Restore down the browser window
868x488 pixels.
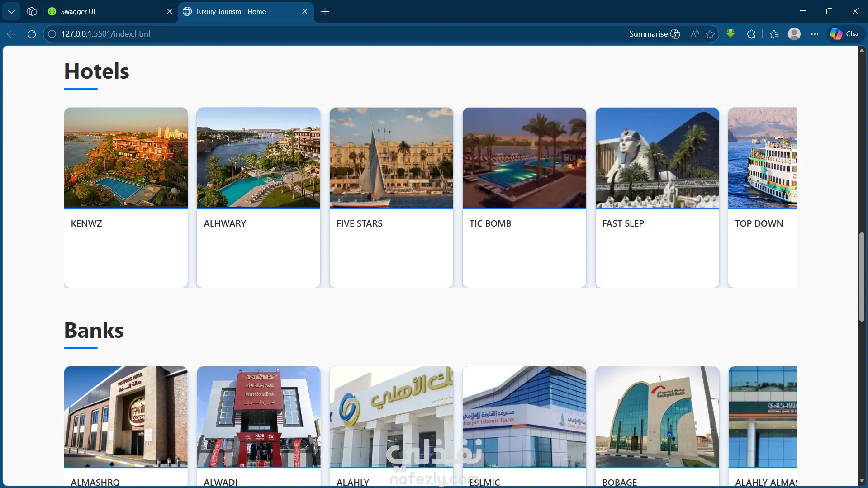coord(829,11)
